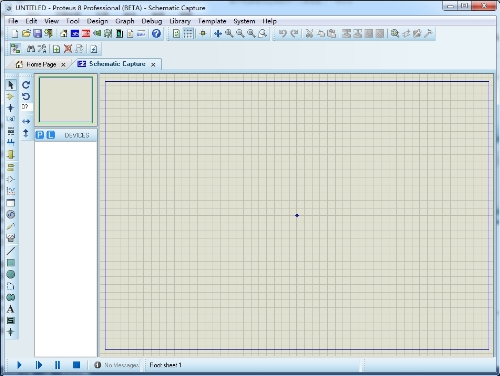Undo the last action with the Undo arrow
Viewport: 500px width, 376px height.
coord(283,34)
